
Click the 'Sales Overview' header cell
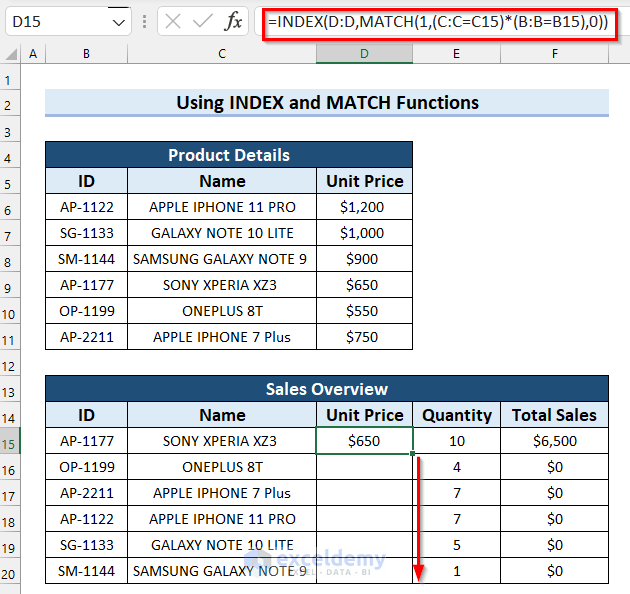click(327, 389)
